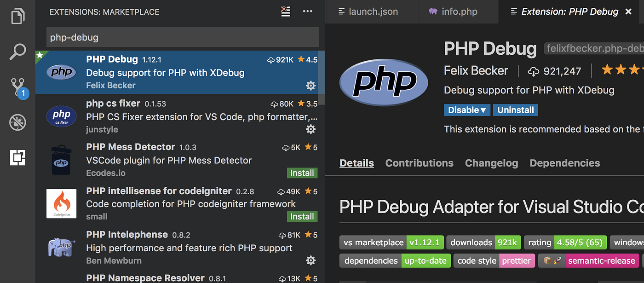Click gear icon for php cs fixer
Image resolution: width=644 pixels, height=283 pixels.
click(311, 129)
